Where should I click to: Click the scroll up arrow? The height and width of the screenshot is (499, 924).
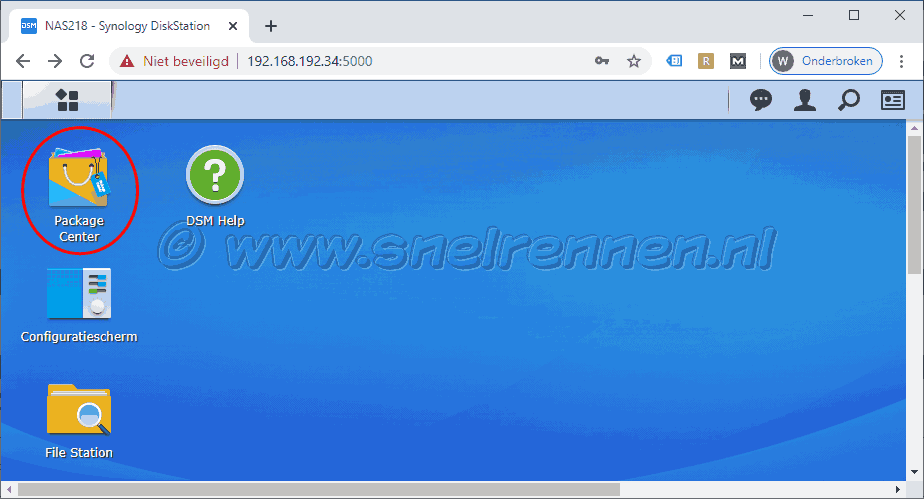(x=914, y=127)
